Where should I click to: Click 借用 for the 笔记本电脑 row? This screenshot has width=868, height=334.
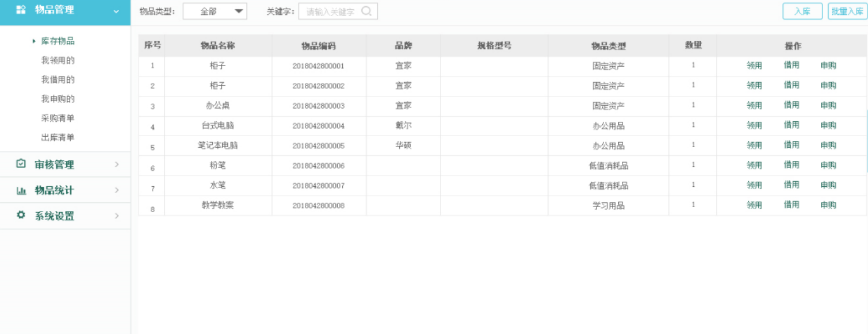tap(791, 145)
